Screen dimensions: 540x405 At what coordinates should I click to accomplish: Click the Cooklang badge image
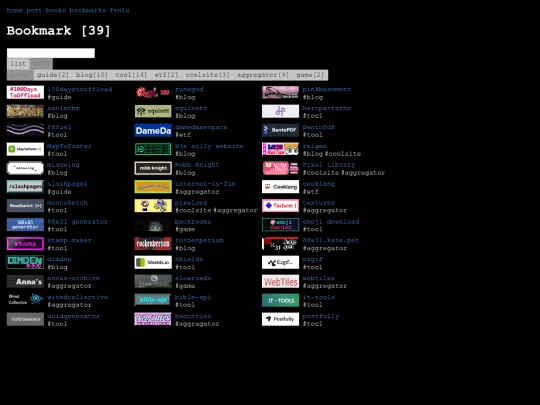[x=280, y=187]
